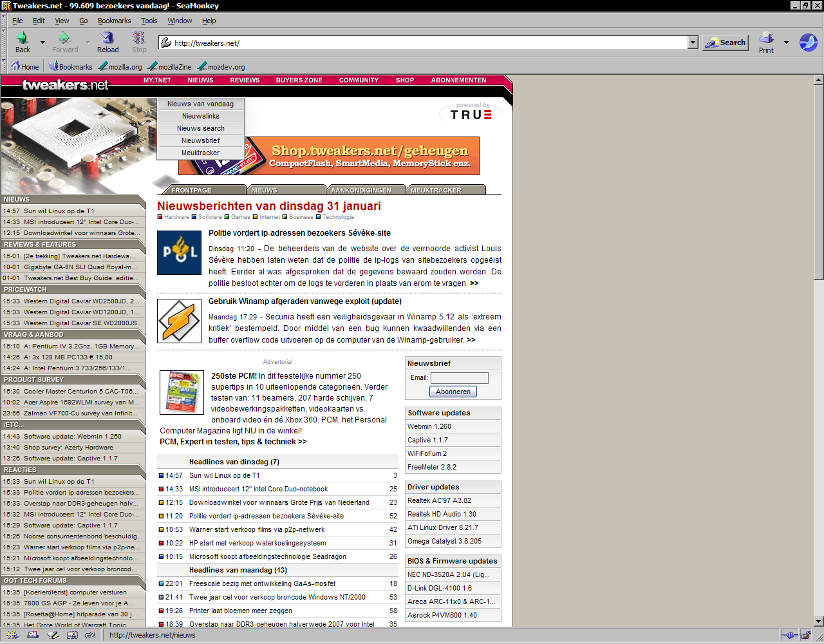Click the Winamp logo article thumbnail

(x=179, y=321)
